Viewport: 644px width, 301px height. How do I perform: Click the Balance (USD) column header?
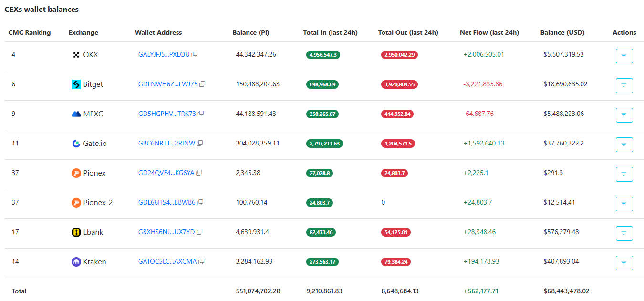(562, 33)
